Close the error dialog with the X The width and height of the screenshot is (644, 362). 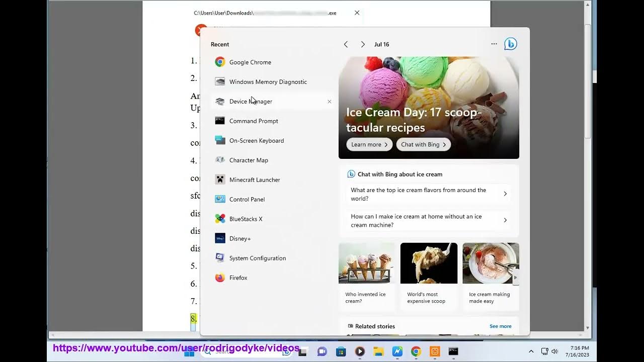click(x=357, y=13)
